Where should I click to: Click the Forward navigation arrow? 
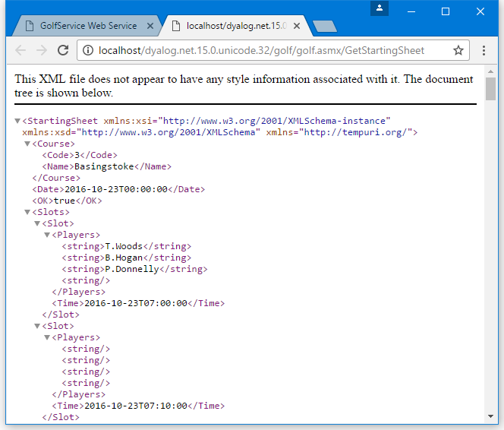pos(42,50)
